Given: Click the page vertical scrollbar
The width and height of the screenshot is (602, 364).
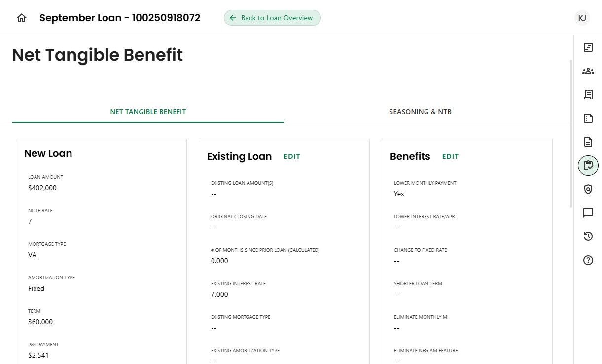Looking at the screenshot, I should (571, 133).
